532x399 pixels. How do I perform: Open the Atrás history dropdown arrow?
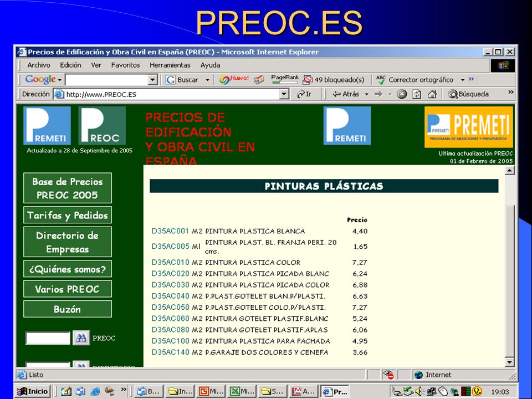[x=366, y=94]
